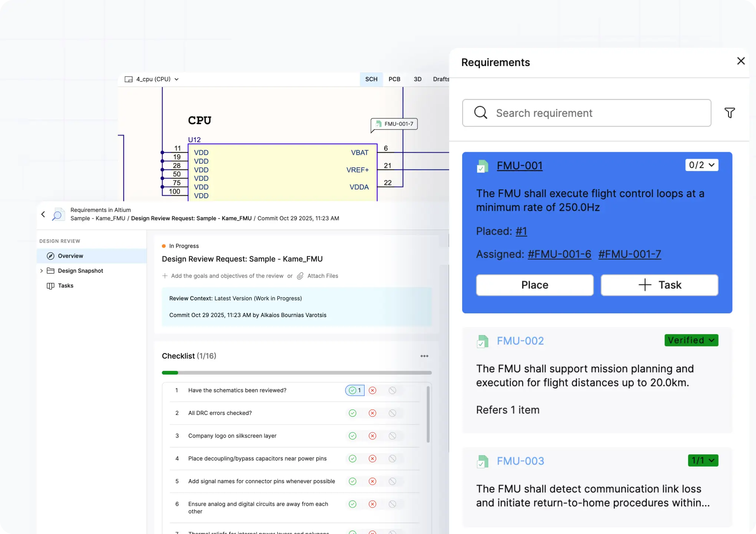Click the design review magnifier document icon
This screenshot has height=534, width=756.
[x=58, y=214]
